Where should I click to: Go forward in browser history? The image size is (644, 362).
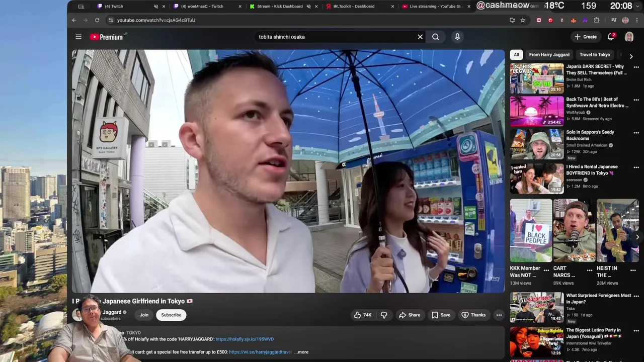click(85, 20)
